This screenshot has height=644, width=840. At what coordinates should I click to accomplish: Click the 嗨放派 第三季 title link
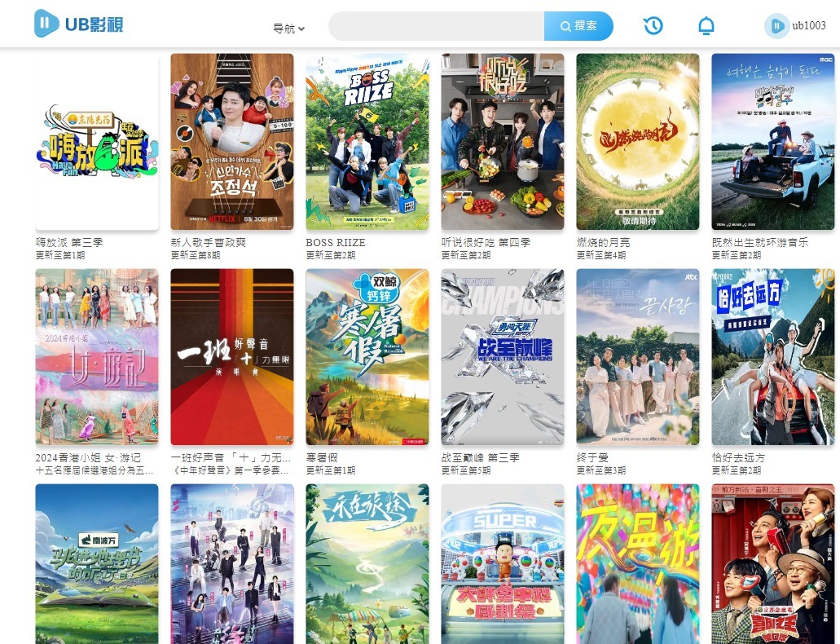point(69,242)
